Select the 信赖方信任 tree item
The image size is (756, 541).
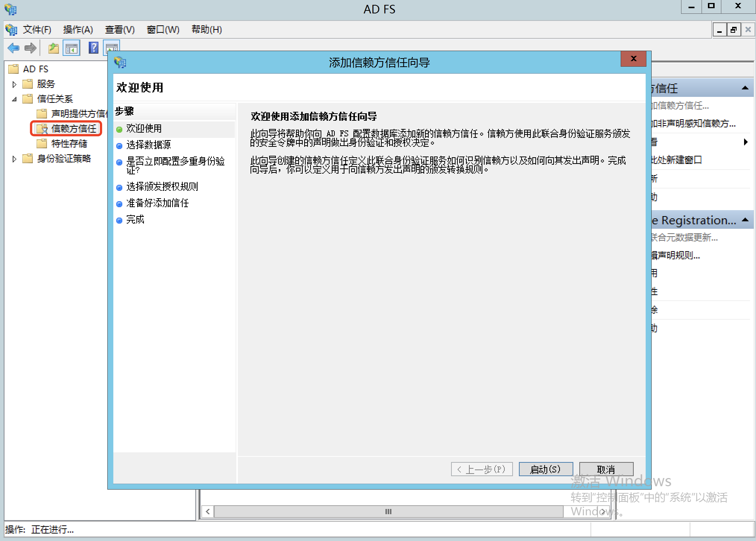74,129
